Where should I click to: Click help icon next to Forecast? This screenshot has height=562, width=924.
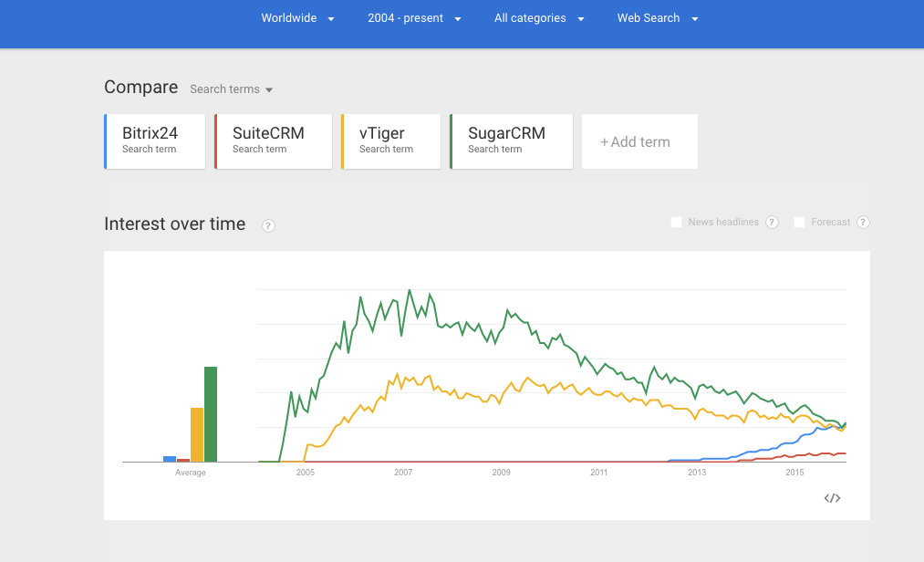coord(862,222)
